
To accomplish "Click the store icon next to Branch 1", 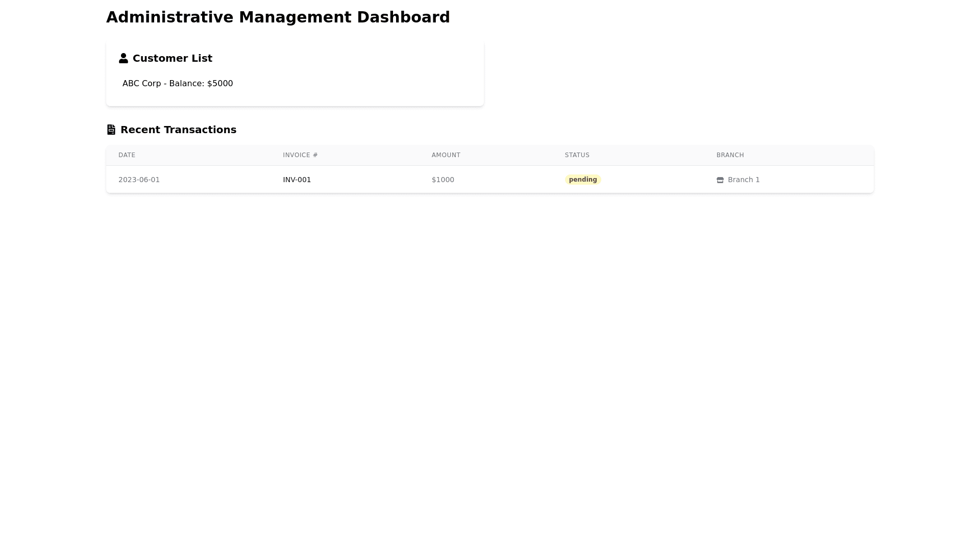I will coord(720,180).
